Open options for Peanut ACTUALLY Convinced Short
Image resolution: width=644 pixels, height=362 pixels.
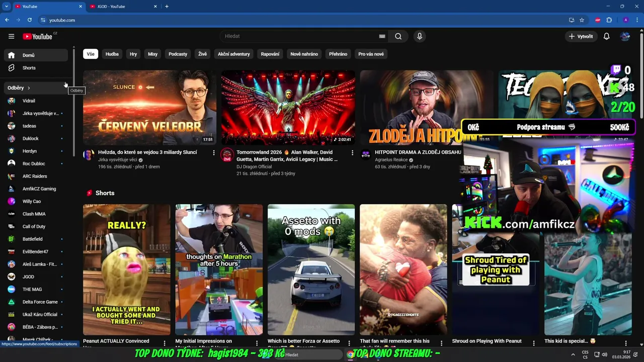[x=165, y=343]
